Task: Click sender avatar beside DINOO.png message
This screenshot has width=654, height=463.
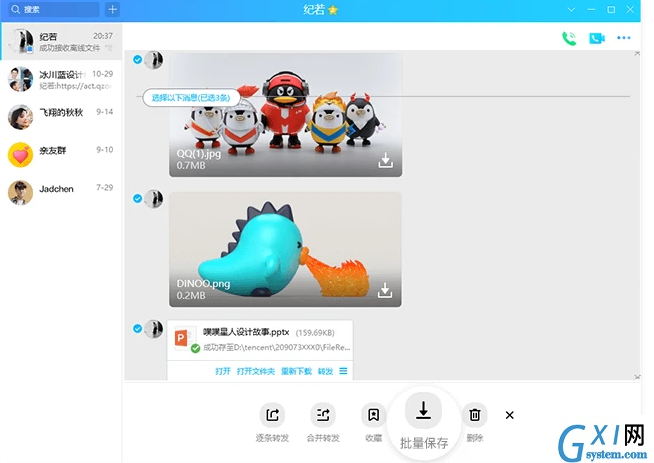Action: [153, 199]
